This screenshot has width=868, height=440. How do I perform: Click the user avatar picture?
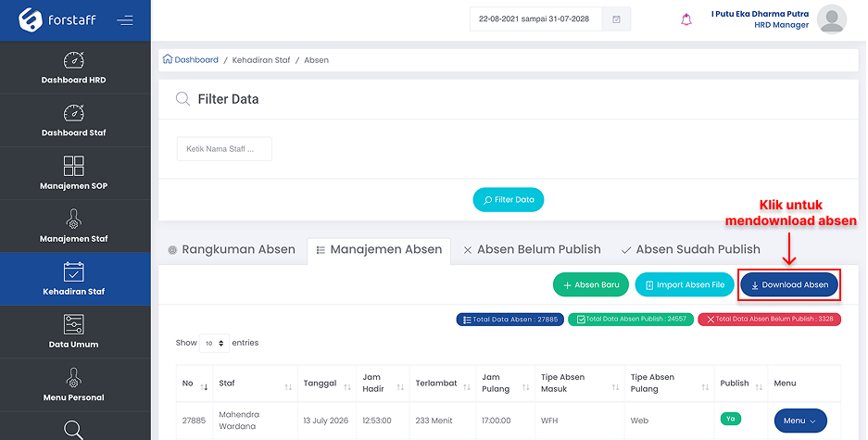click(832, 19)
